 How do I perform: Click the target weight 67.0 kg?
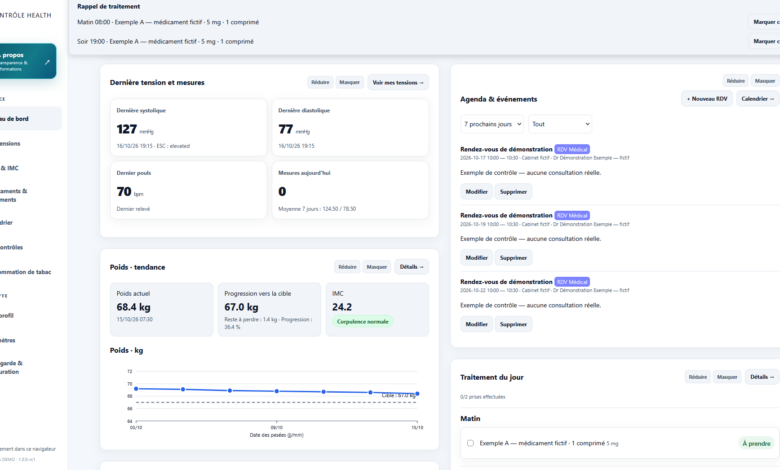241,307
